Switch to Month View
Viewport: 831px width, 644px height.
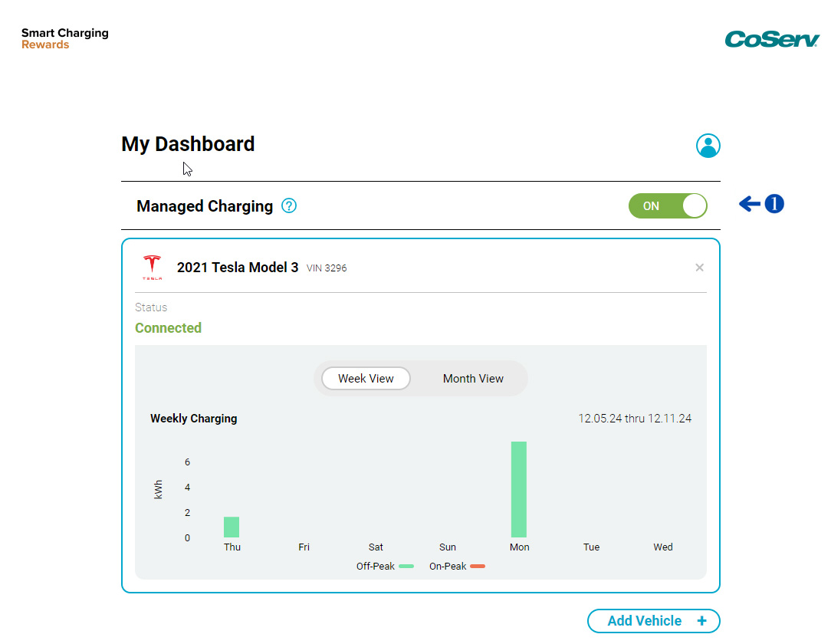[x=473, y=379]
